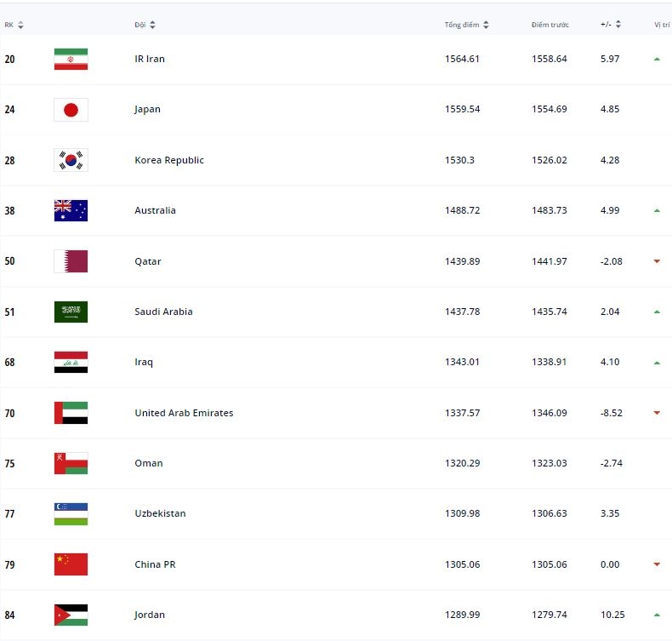Image resolution: width=672 pixels, height=641 pixels.
Task: Click Qatar's red down-arrow position indicator
Action: point(657,261)
